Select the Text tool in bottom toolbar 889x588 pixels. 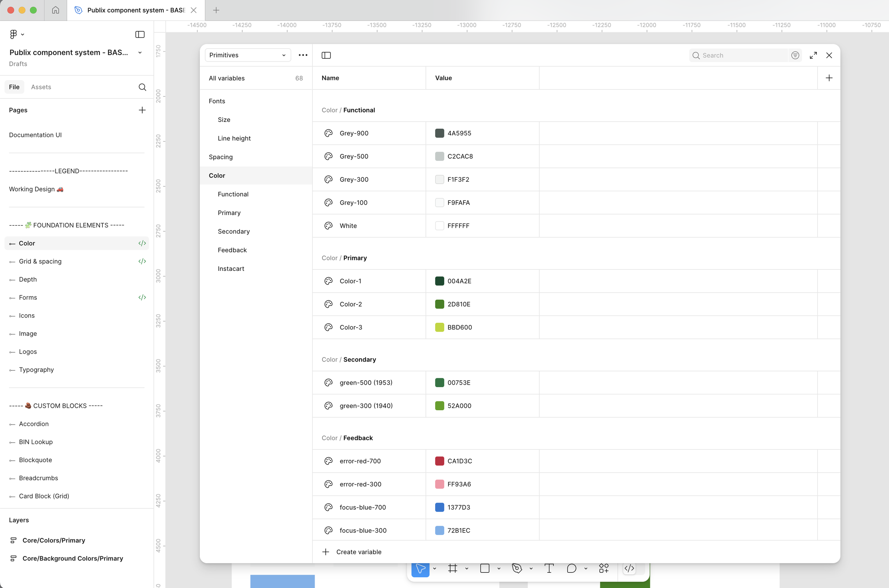click(549, 568)
